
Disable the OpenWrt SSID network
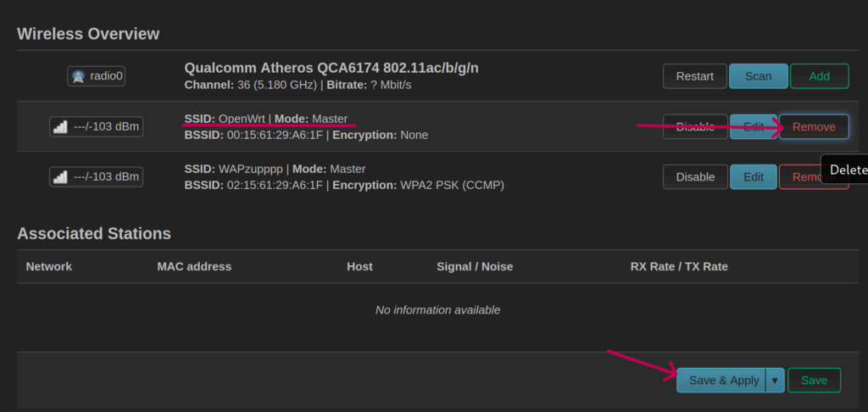tap(695, 127)
